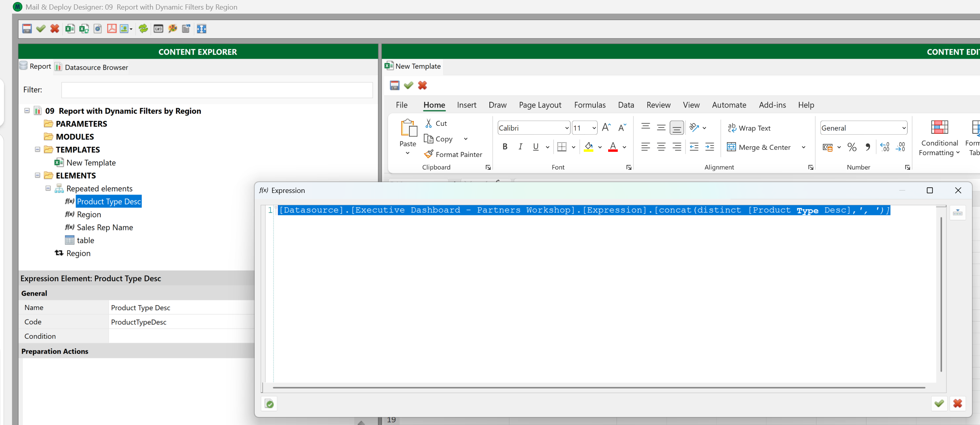Click the PDF export icon in toolbar

pyautogui.click(x=112, y=29)
